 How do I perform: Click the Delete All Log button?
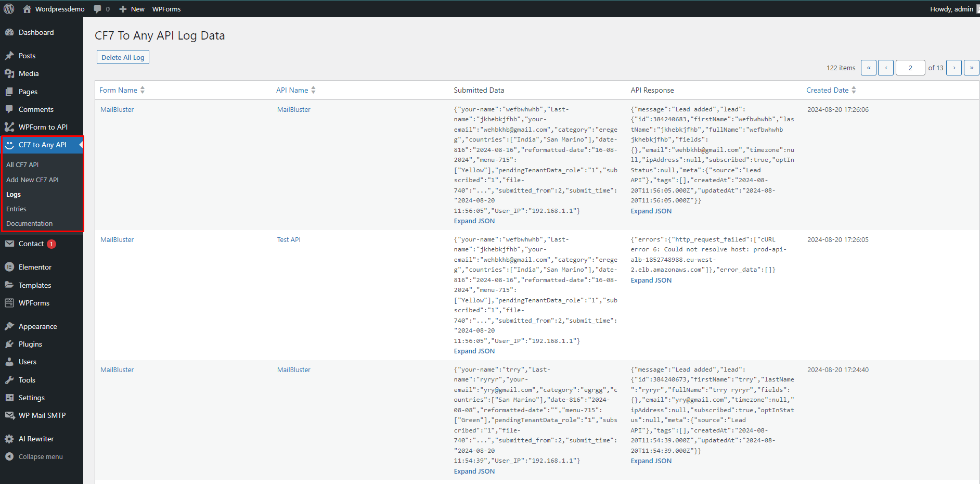(x=123, y=57)
